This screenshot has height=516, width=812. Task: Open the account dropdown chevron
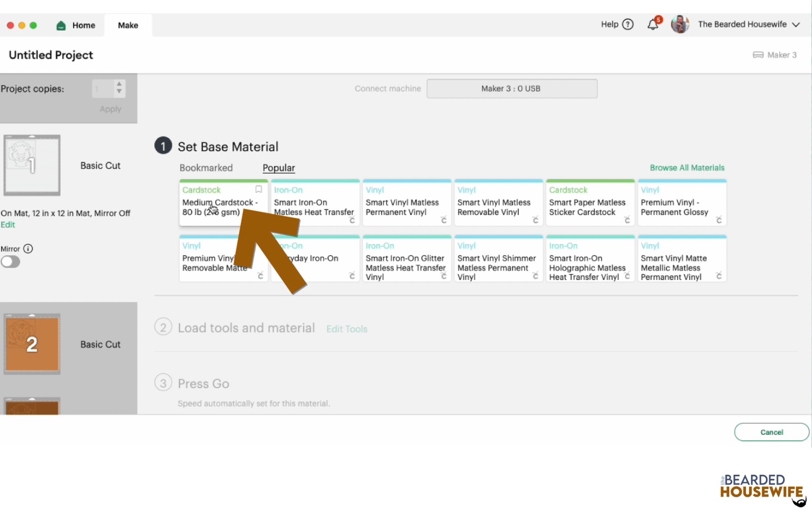click(796, 24)
